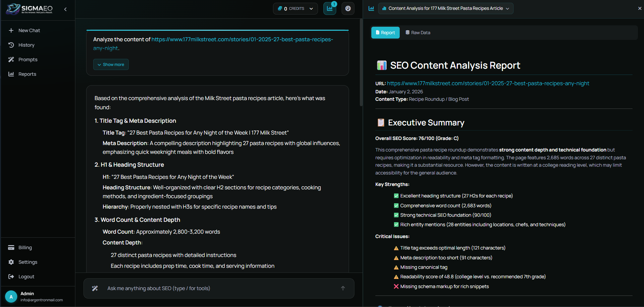This screenshot has width=644, height=307.
Task: Click the SigmaEO logo
Action: (x=29, y=9)
